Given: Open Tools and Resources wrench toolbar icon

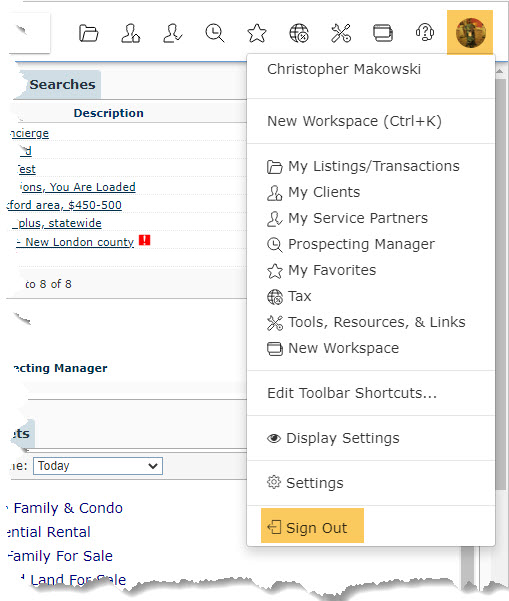Looking at the screenshot, I should pyautogui.click(x=341, y=33).
